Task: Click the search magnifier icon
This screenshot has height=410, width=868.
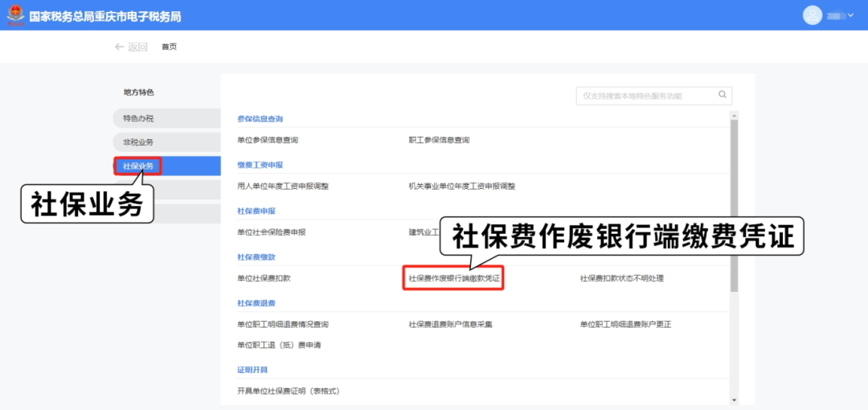Action: [723, 95]
